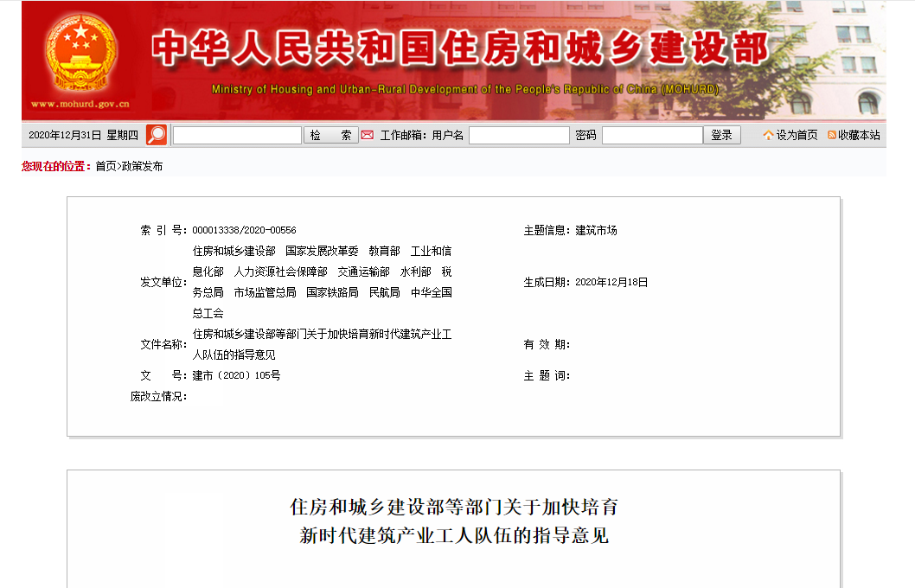
Task: Click the envelope icon beside 工作邮箱
Action: click(x=367, y=135)
